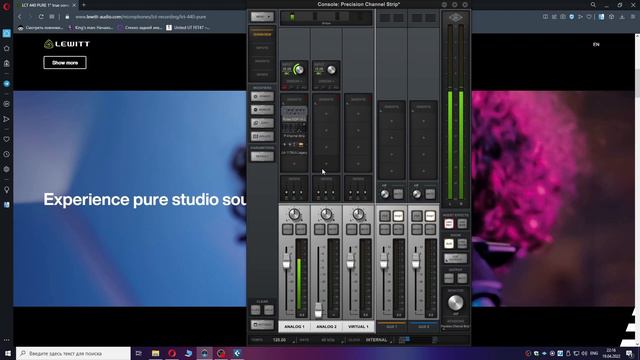Viewport: 640px width, 360px height.
Task: Add plug-in in Analog 1's last empty insert slot
Action: tap(294, 164)
